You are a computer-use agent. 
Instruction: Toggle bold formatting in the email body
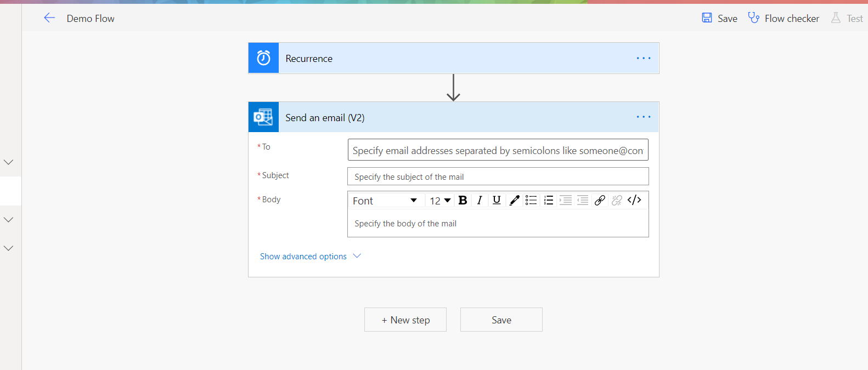463,201
